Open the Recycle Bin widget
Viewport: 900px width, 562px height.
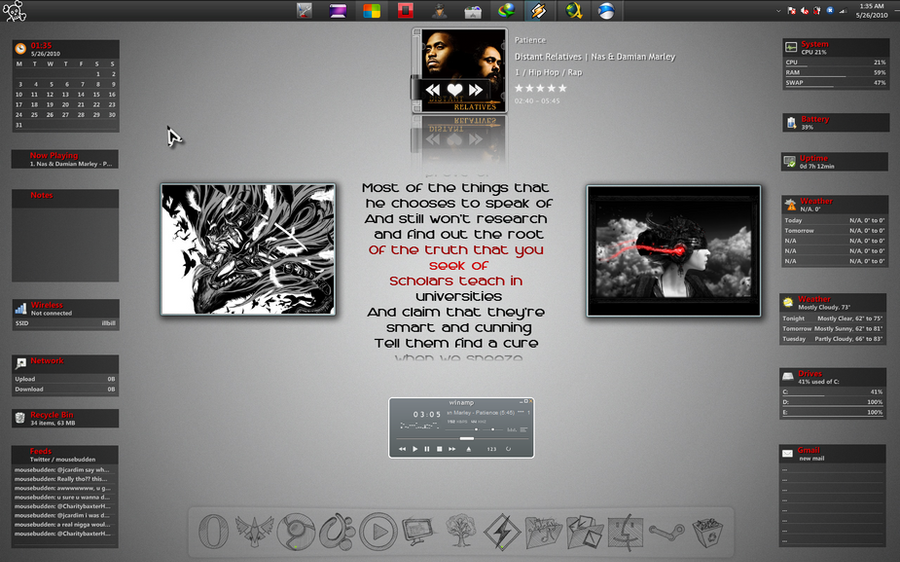coord(65,418)
